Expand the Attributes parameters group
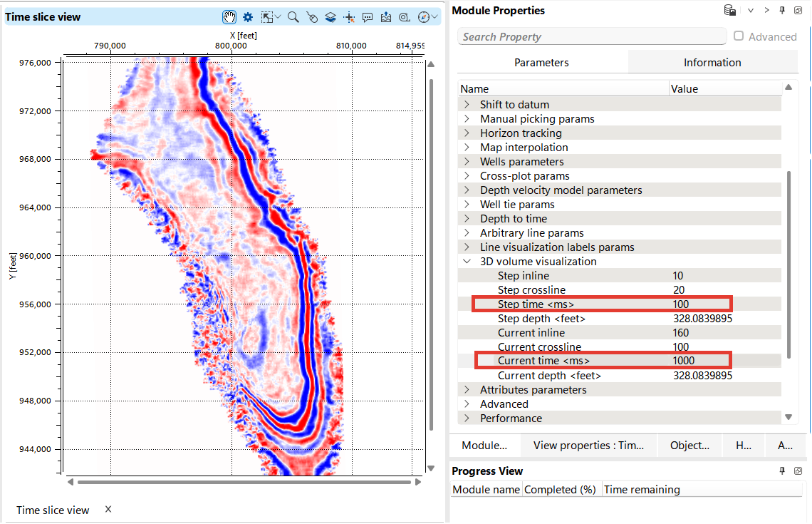 pos(467,390)
